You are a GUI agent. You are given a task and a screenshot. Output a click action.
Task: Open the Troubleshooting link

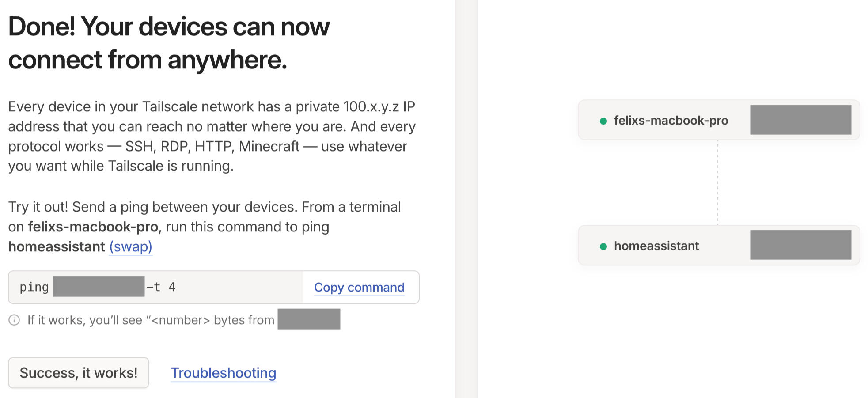point(223,373)
